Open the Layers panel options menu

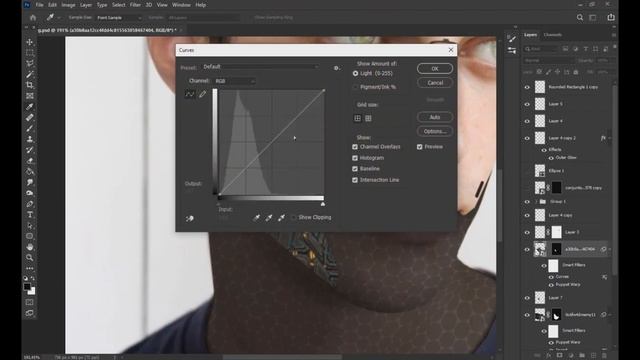[x=613, y=35]
